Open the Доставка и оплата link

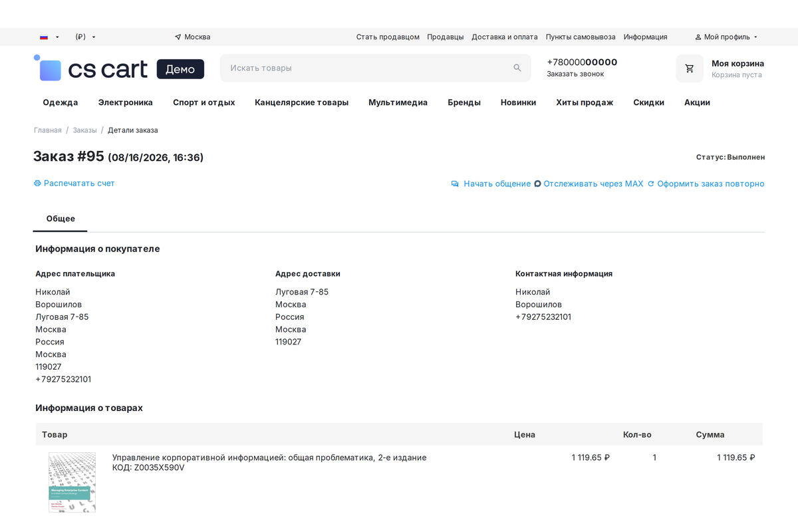click(x=505, y=37)
